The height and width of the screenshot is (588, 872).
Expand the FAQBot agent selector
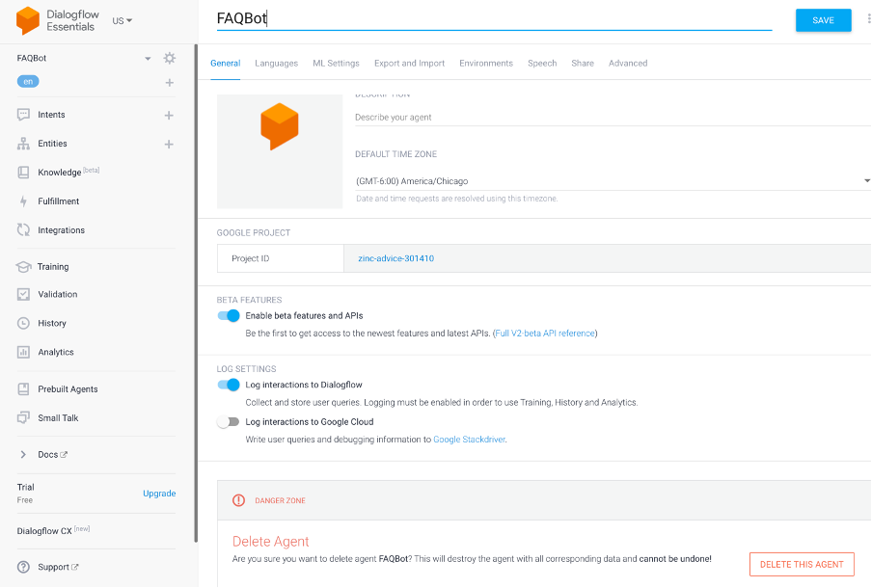click(x=147, y=58)
